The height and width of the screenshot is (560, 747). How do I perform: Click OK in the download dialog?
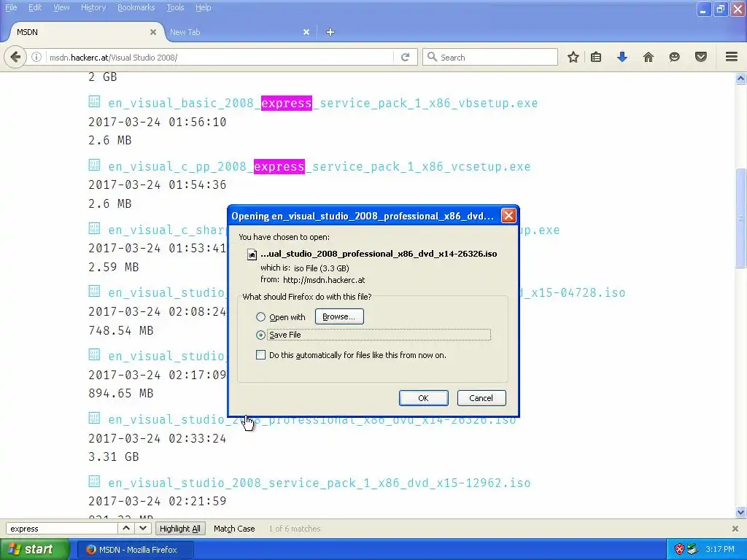click(x=424, y=398)
